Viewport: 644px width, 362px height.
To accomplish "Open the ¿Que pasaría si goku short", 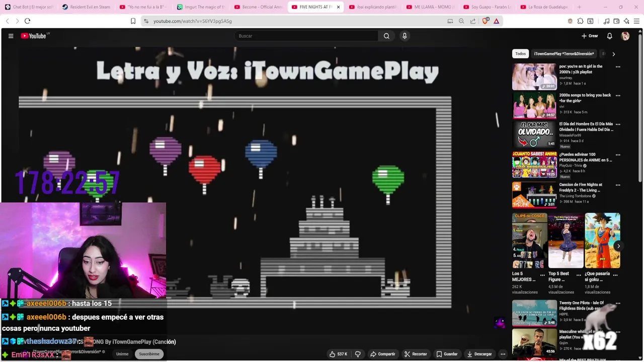I will point(602,241).
